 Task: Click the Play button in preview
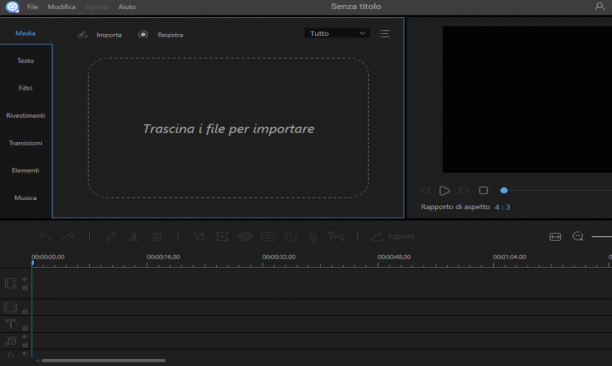point(444,190)
